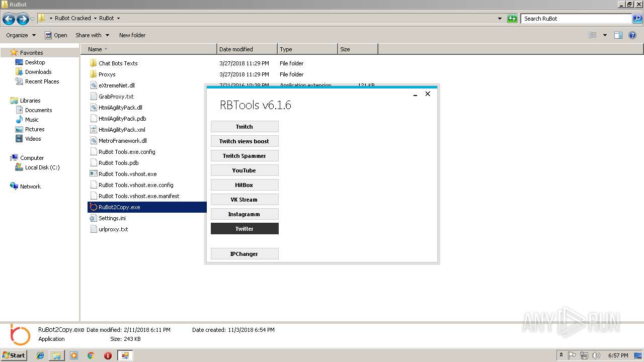This screenshot has height=362, width=644.
Task: Open the HitBox tool
Action: [245, 185]
